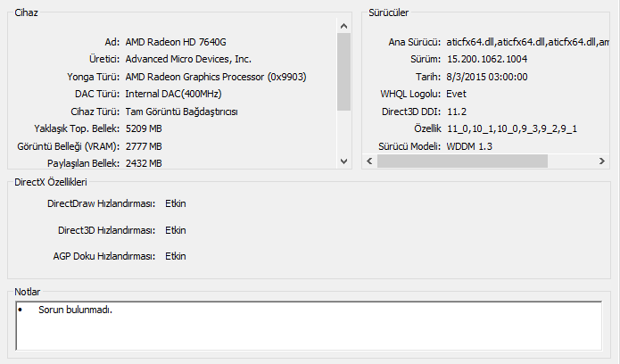Select the text 'AMD Radeon HD 7640G'
Image resolution: width=620 pixels, height=364 pixels.
click(x=176, y=42)
